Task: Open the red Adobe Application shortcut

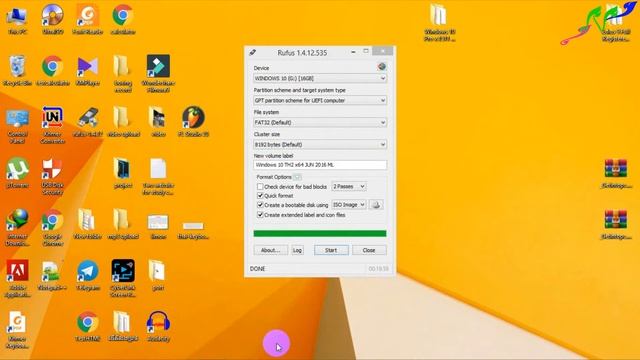Action: coord(17,279)
